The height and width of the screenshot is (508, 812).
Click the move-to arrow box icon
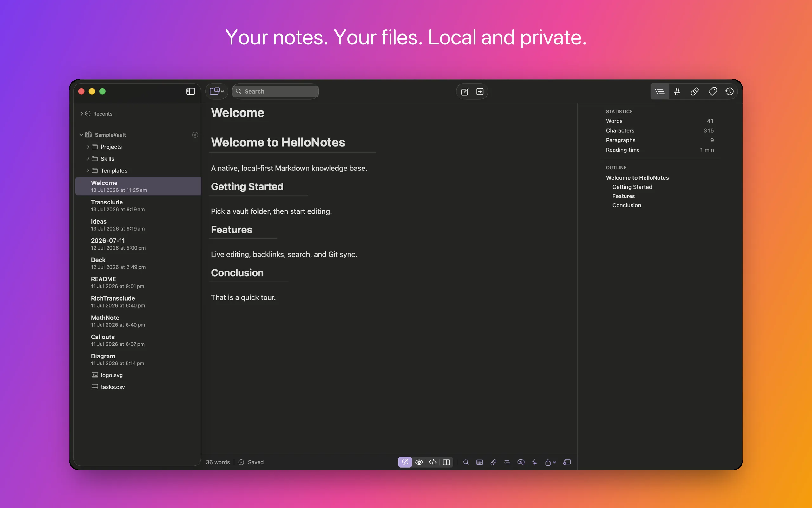pyautogui.click(x=480, y=92)
